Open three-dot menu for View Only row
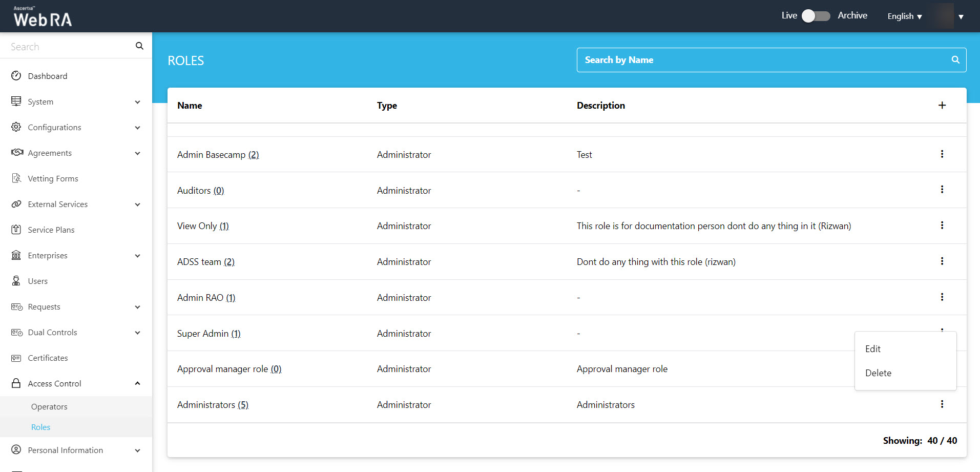 pos(942,225)
